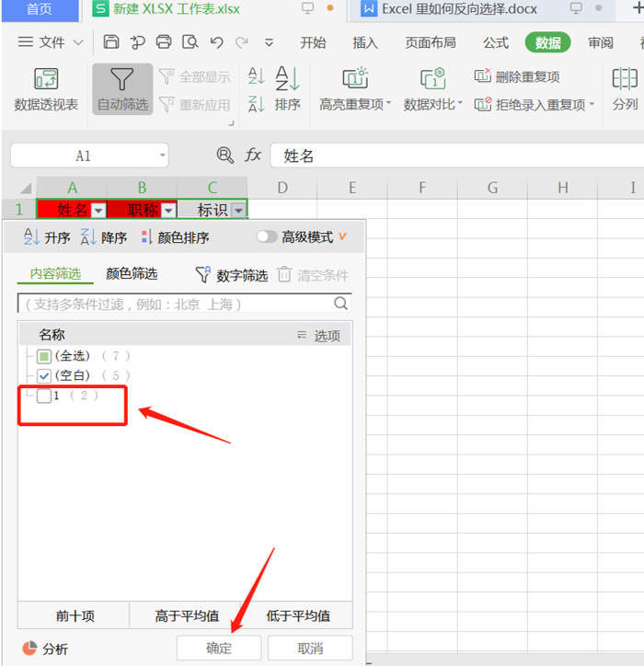The image size is (644, 666).
Task: Click the 删除重复项 remove duplicates tool
Action: (517, 77)
